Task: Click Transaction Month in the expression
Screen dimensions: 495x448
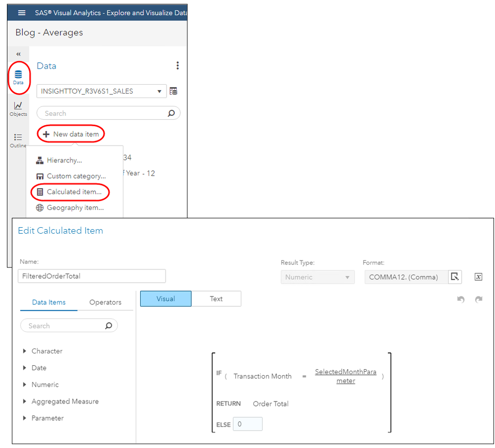Action: pos(262,376)
